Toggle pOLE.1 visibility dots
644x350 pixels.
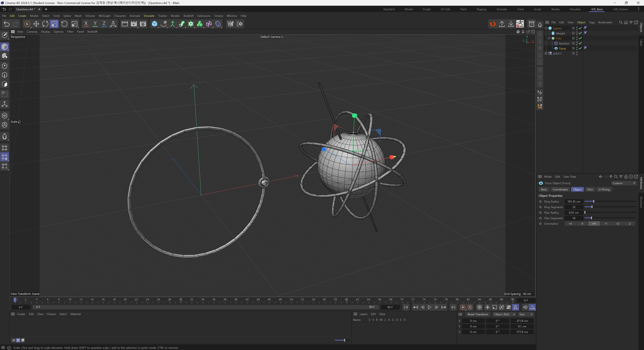tap(577, 54)
